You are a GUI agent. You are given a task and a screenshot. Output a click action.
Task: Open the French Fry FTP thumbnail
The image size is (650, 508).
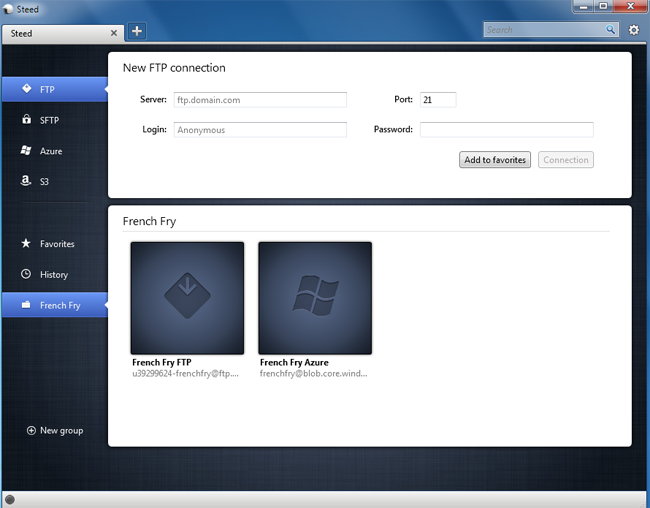coord(187,298)
